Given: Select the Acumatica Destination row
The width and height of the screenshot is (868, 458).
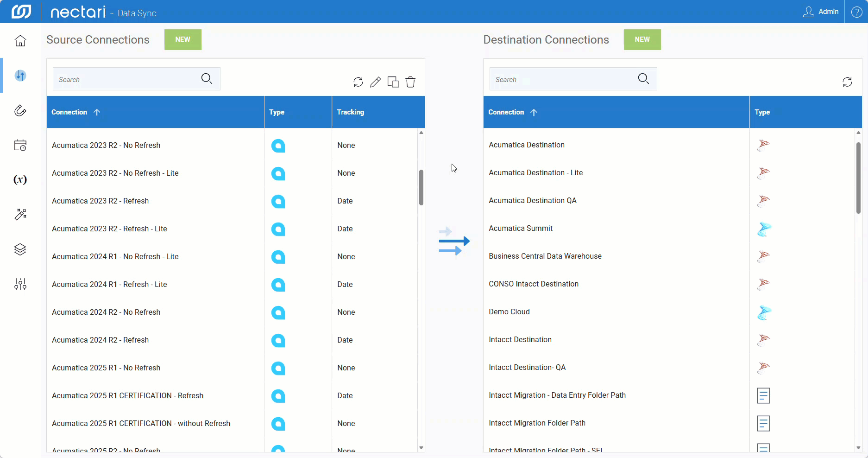Looking at the screenshot, I should click(669, 145).
